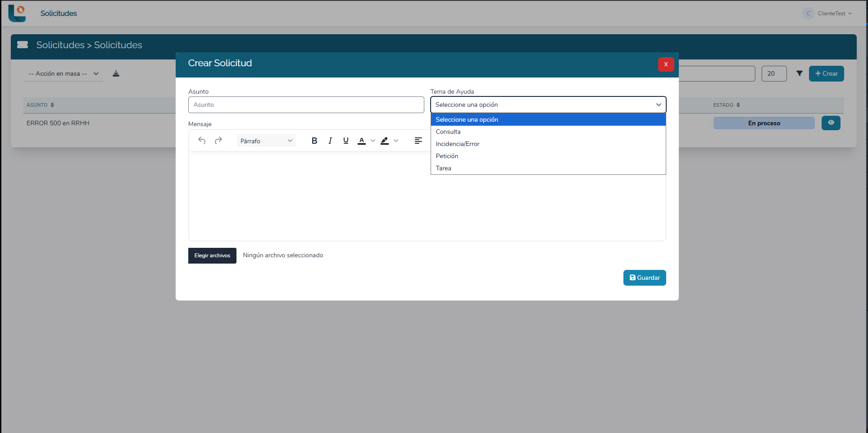Select Consulta from the help topic list
The height and width of the screenshot is (433, 868).
[x=448, y=132]
